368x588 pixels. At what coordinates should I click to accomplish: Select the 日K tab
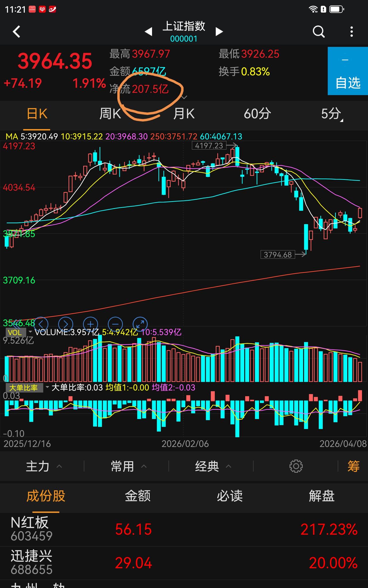click(x=37, y=114)
